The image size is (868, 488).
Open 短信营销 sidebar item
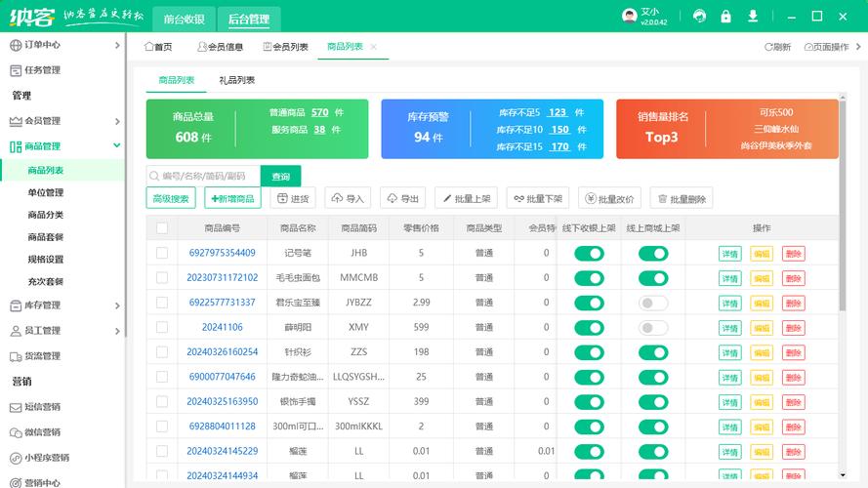[62, 407]
